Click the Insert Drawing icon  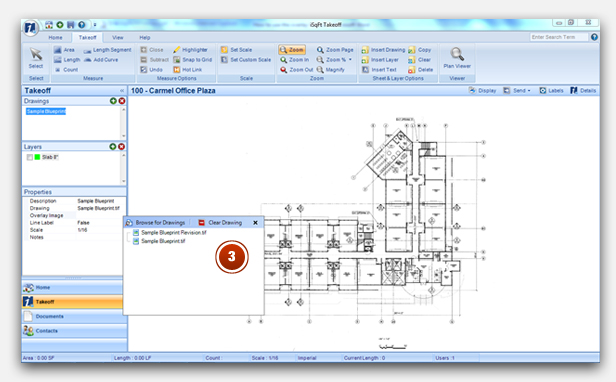(x=365, y=50)
